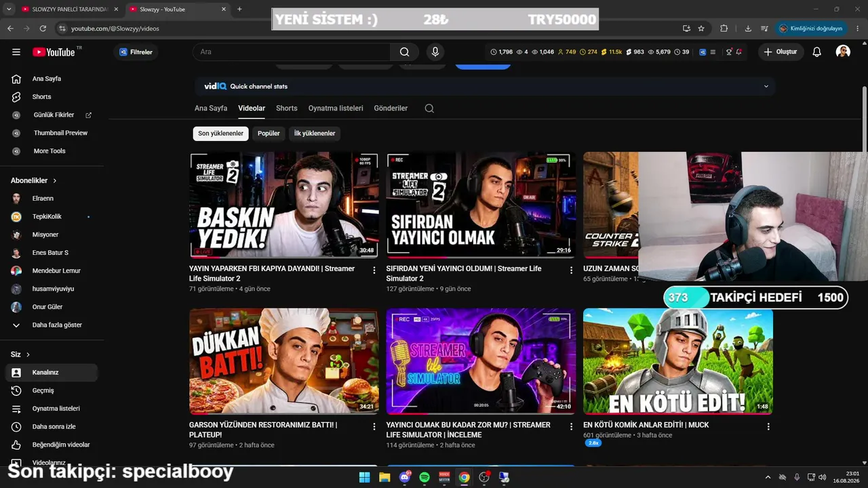Screen dimensions: 868x488
Task: Expand the vidIQ Quick channel stats panel
Action: [x=766, y=86]
